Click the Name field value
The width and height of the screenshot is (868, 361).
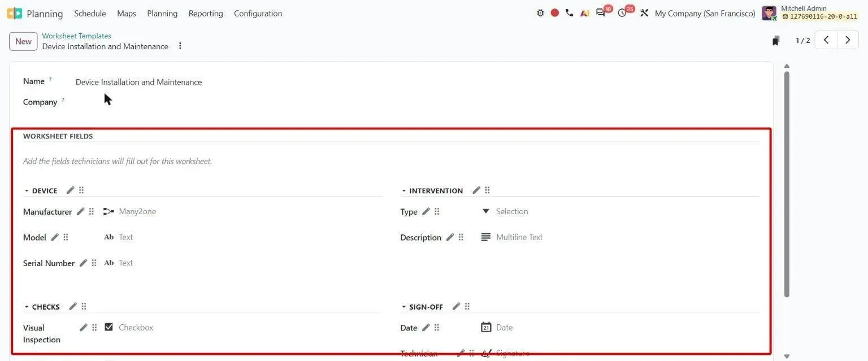(138, 82)
